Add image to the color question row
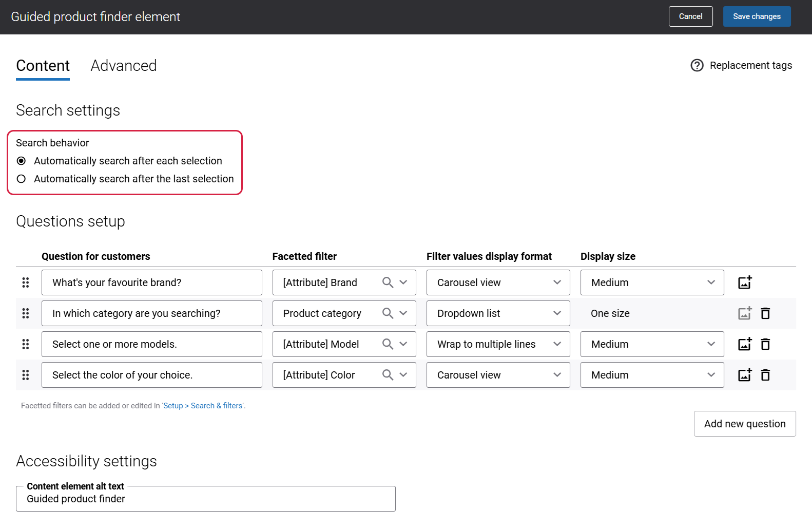 pyautogui.click(x=745, y=374)
